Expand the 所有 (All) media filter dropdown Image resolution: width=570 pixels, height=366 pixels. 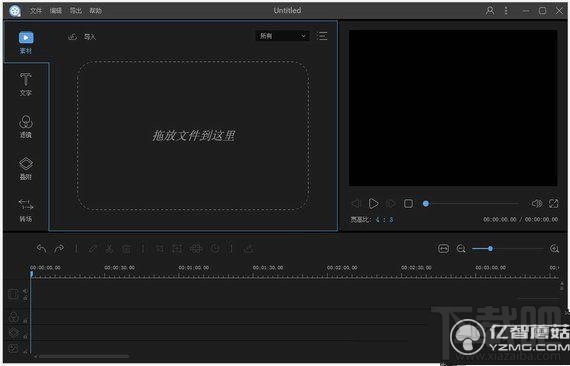282,36
